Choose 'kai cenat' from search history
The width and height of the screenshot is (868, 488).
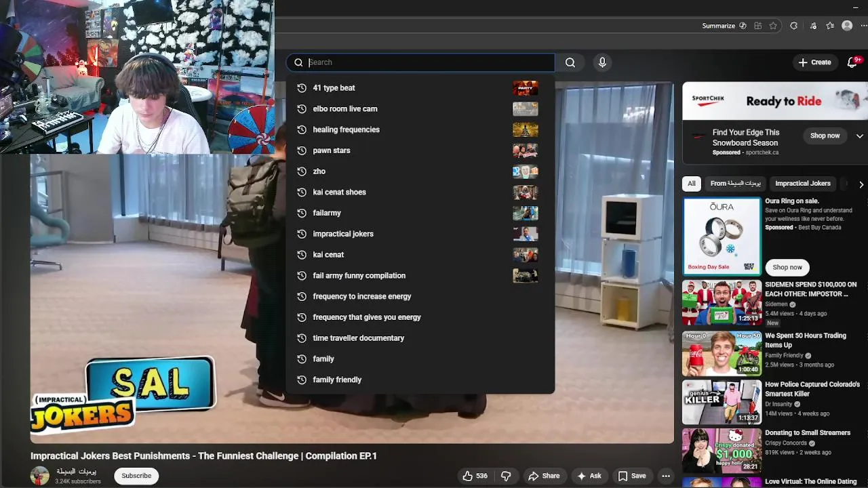[420, 255]
